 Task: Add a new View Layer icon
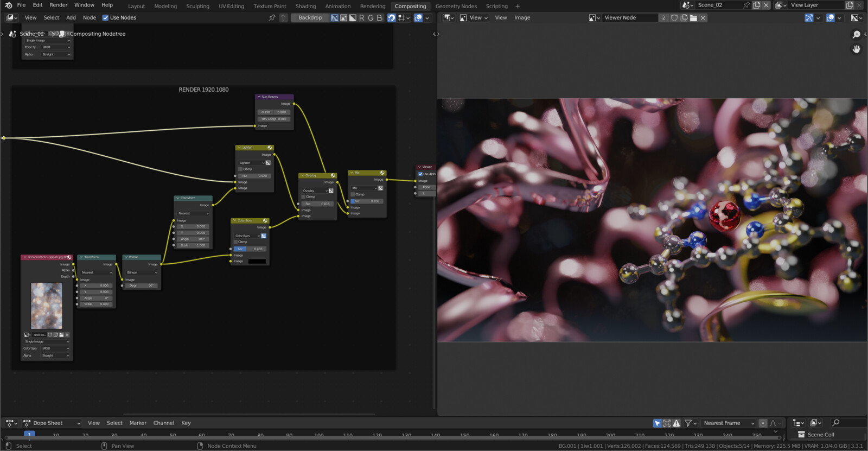coord(850,5)
